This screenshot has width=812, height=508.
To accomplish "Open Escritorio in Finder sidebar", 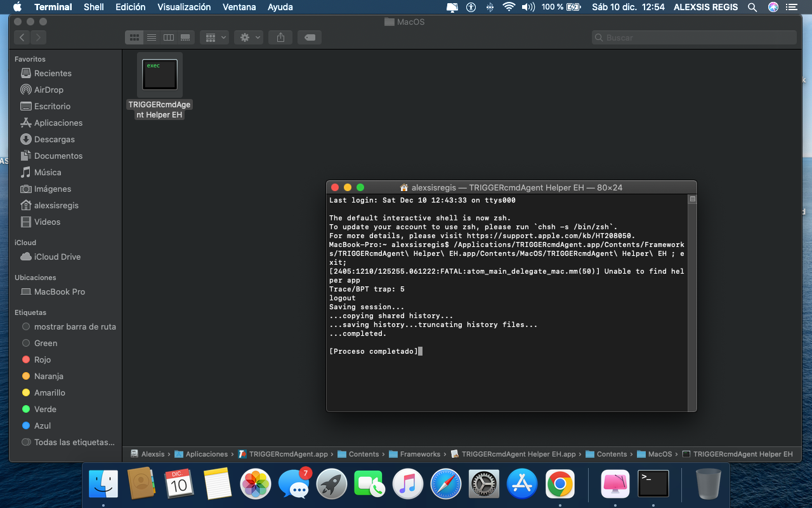I will coord(52,106).
